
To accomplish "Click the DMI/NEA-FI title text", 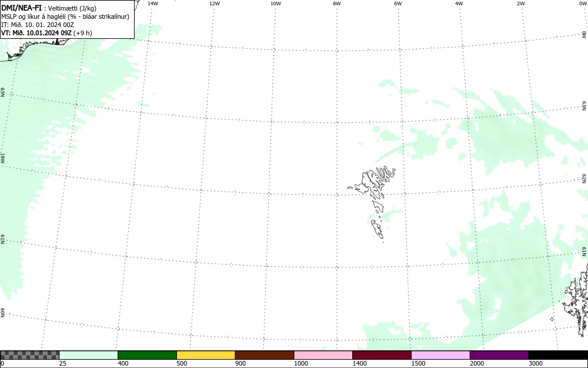I will pos(21,8).
